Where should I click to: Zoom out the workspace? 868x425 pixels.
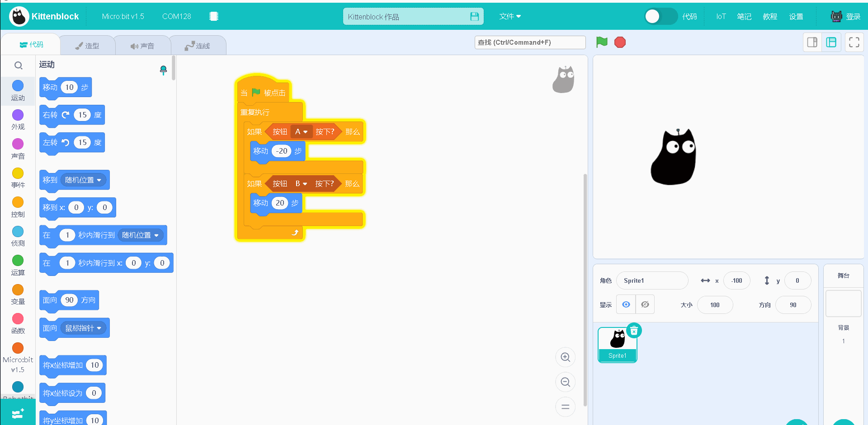coord(565,382)
